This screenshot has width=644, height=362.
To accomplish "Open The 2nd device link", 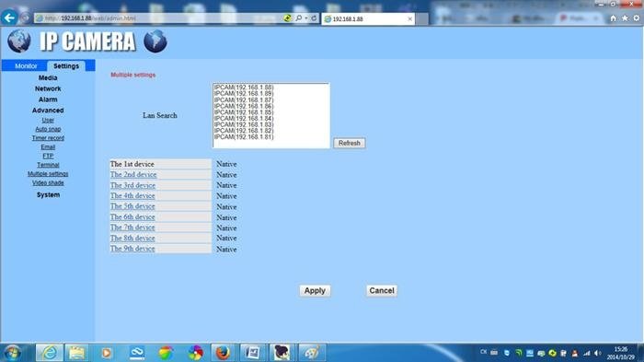I will [x=133, y=174].
